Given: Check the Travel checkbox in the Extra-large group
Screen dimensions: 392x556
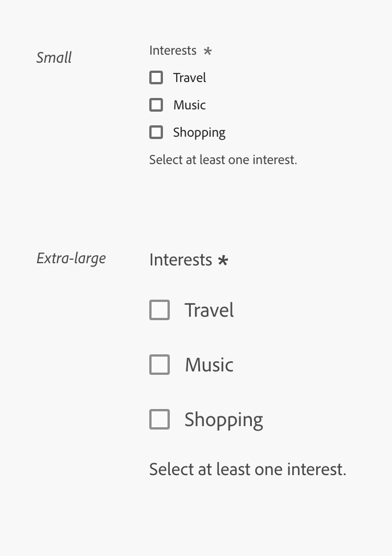Looking at the screenshot, I should [x=160, y=310].
